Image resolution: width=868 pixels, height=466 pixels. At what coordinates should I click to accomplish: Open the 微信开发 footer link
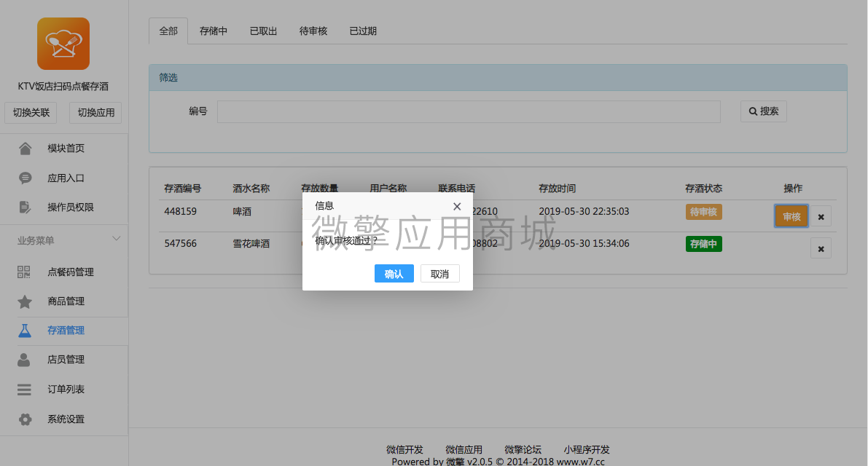[404, 449]
